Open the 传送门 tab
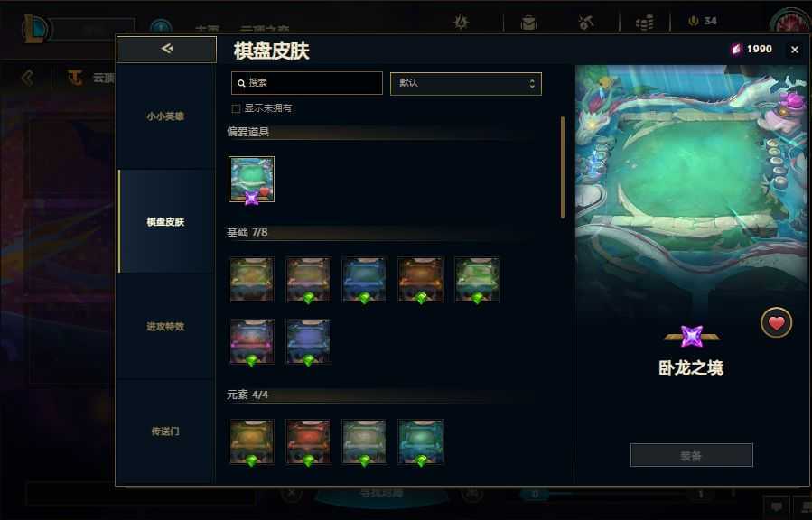812x520 pixels. click(x=165, y=431)
